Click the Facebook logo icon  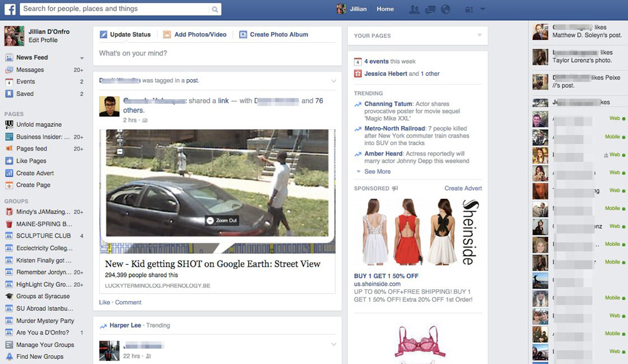[x=10, y=9]
